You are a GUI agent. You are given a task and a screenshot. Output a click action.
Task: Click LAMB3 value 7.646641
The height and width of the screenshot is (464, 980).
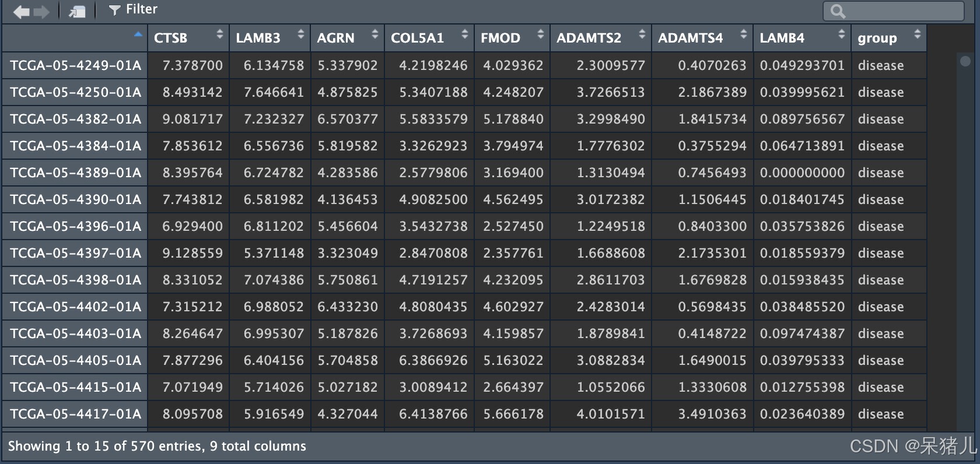coord(274,92)
